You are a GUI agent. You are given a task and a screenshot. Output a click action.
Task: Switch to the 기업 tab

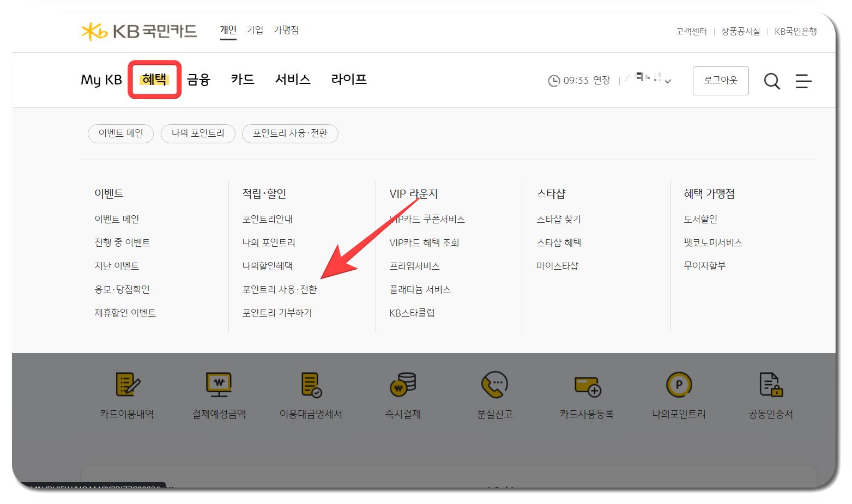click(255, 30)
